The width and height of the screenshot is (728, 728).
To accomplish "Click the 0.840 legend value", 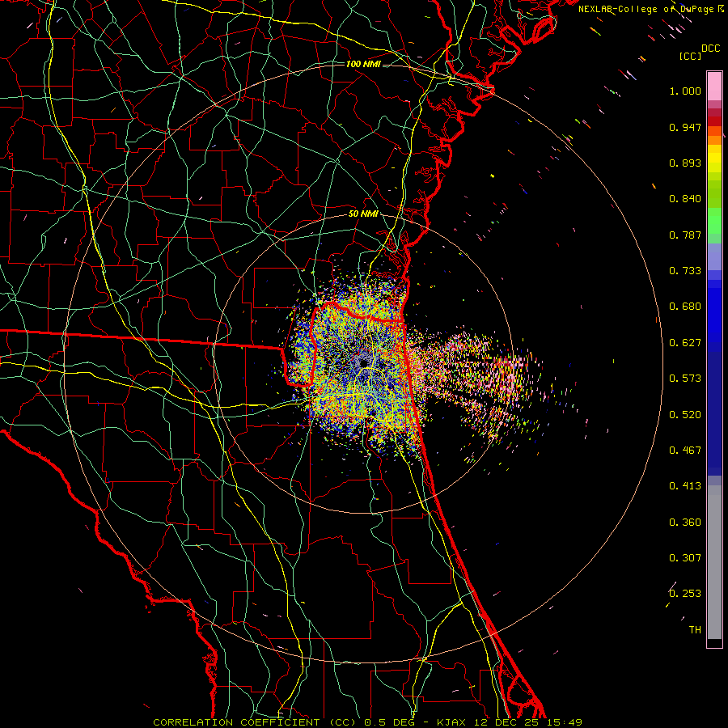I will click(685, 199).
